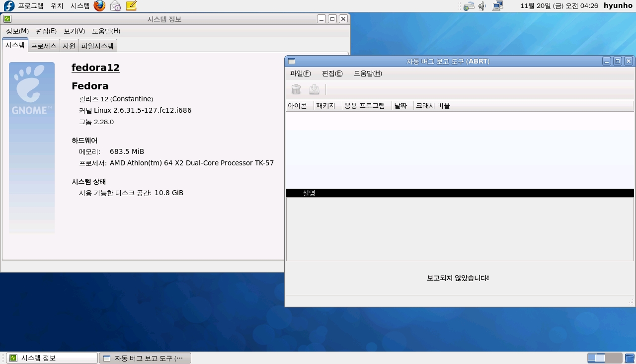Click the ABRT report (download) toolbar icon
The image size is (636, 364).
pyautogui.click(x=314, y=89)
